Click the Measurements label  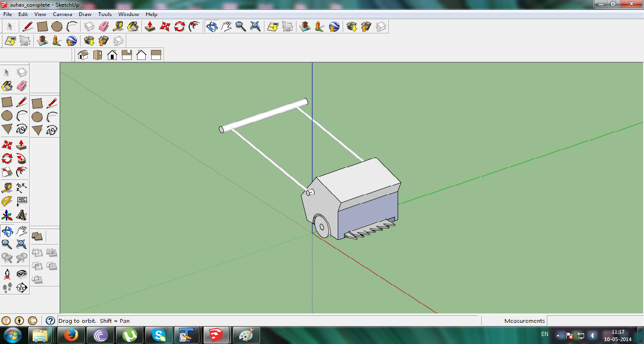click(525, 321)
